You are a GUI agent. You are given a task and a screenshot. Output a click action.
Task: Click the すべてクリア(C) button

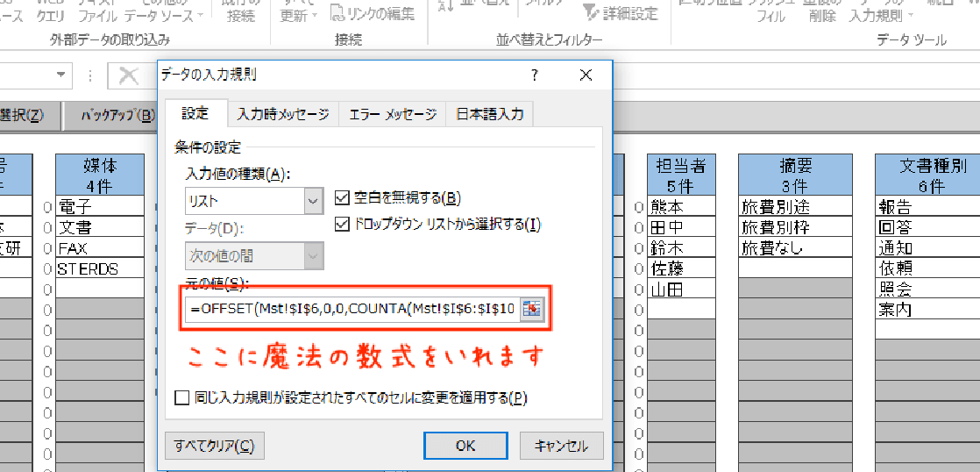pos(215,446)
